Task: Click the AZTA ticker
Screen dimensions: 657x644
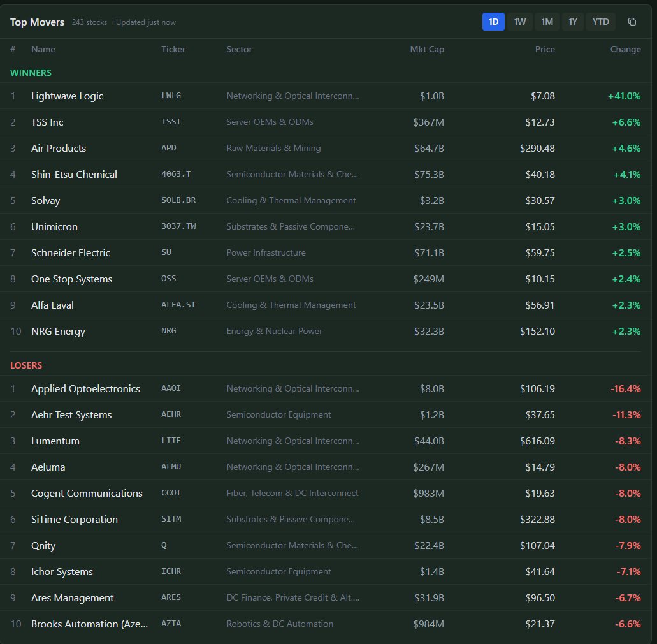Action: pos(171,624)
